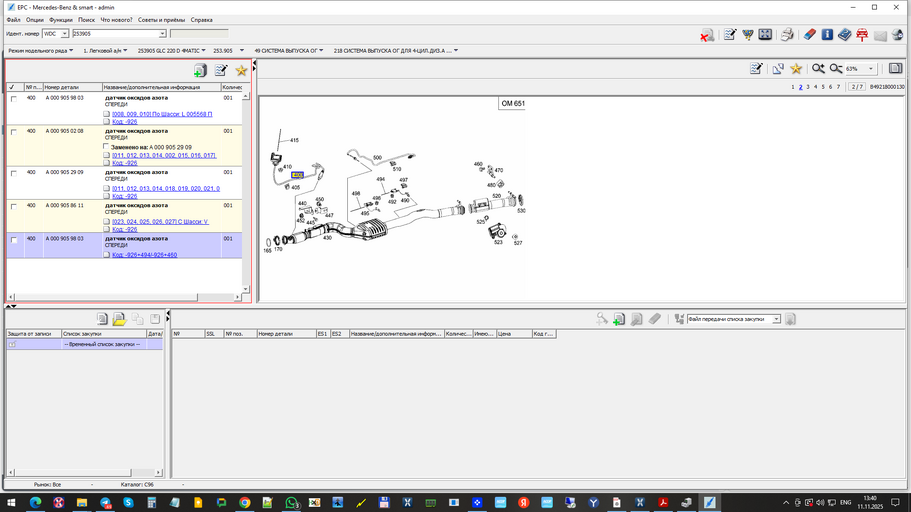Click the red car icon in toolbar
This screenshot has height=512, width=911.
point(862,35)
